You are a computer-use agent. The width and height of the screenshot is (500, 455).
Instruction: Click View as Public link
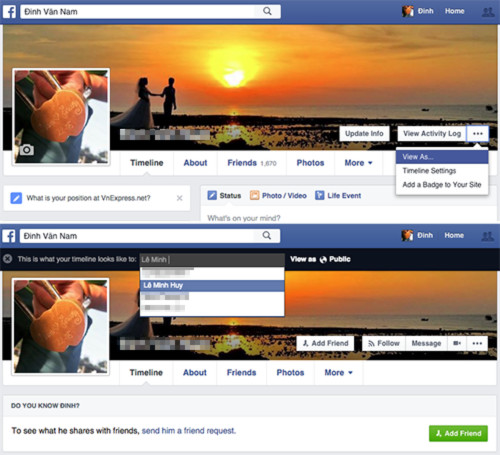click(x=320, y=259)
